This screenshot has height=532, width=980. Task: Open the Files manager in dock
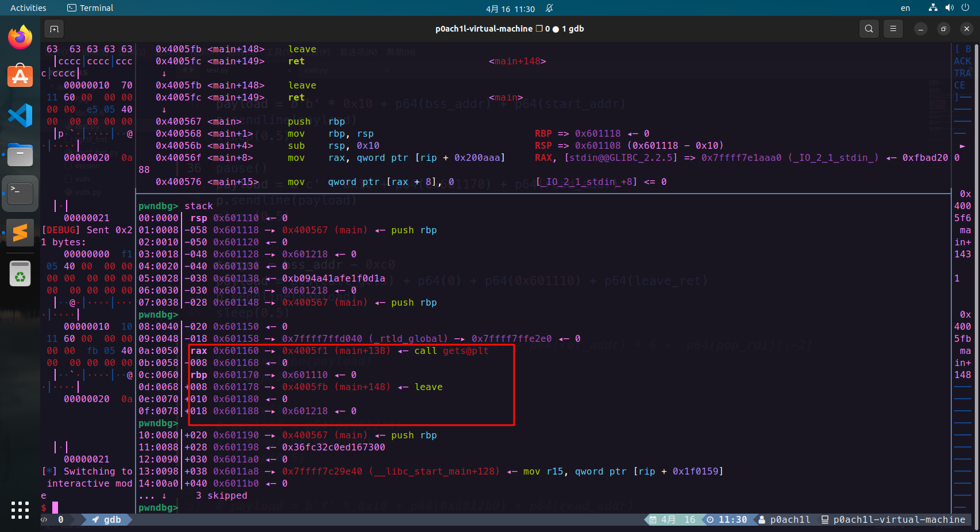[x=20, y=155]
